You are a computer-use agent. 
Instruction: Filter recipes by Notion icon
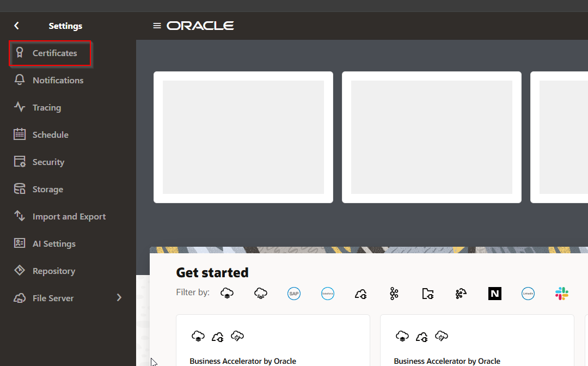pyautogui.click(x=494, y=294)
